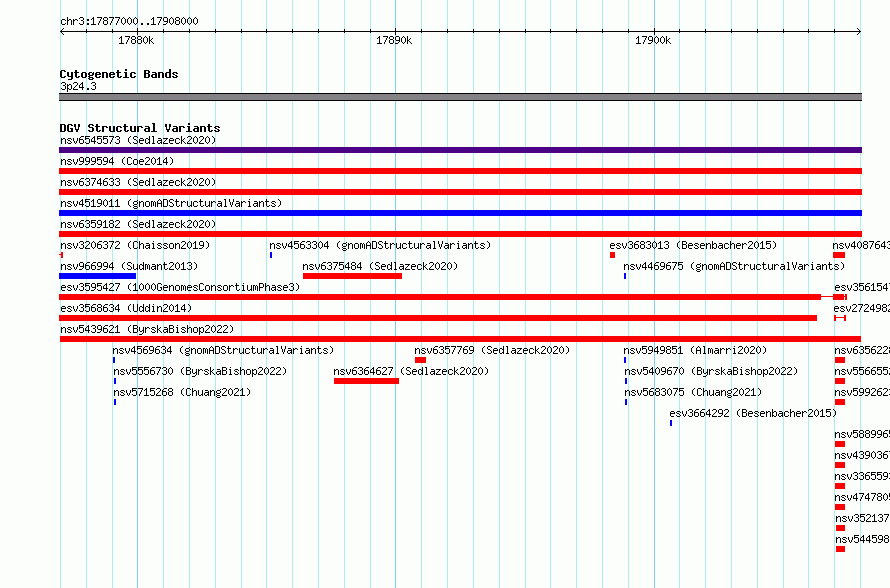Select the purple nsv6545573 variant bar
Viewport: 890px width, 588px height.
tap(460, 150)
